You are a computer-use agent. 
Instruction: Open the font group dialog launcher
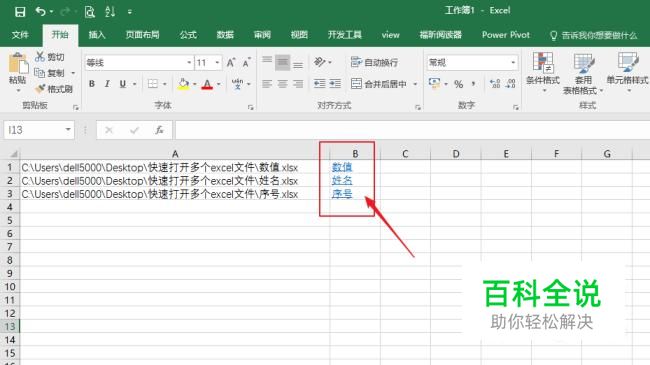[x=250, y=107]
